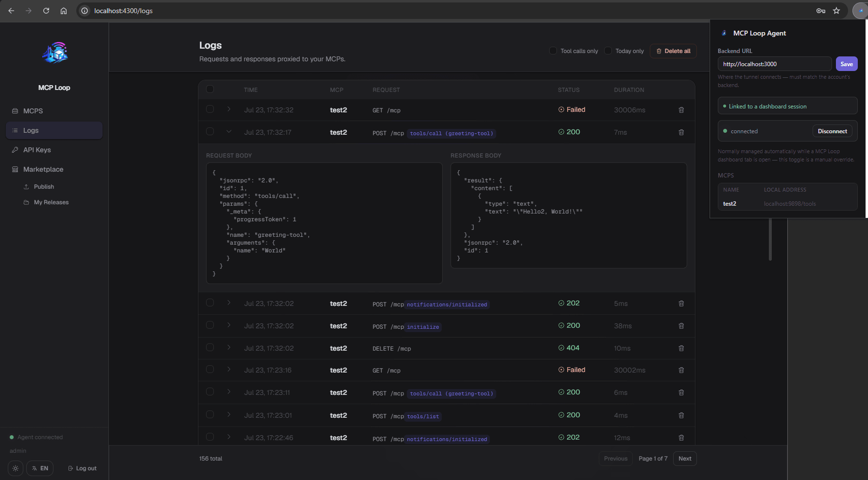This screenshot has height=480, width=868.
Task: Click the site info icon in address bar
Action: click(85, 11)
